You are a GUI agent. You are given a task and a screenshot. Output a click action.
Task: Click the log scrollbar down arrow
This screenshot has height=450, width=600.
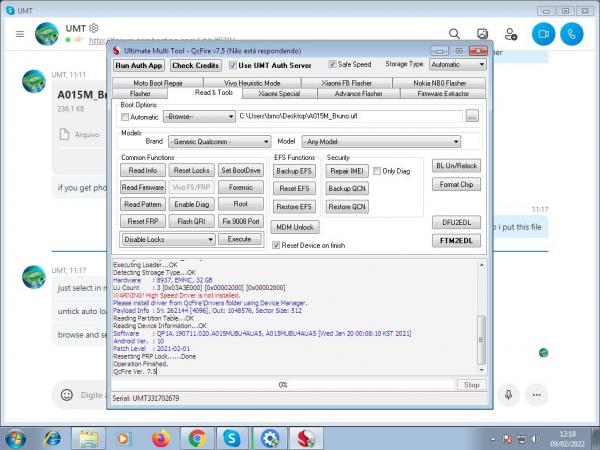[x=481, y=370]
